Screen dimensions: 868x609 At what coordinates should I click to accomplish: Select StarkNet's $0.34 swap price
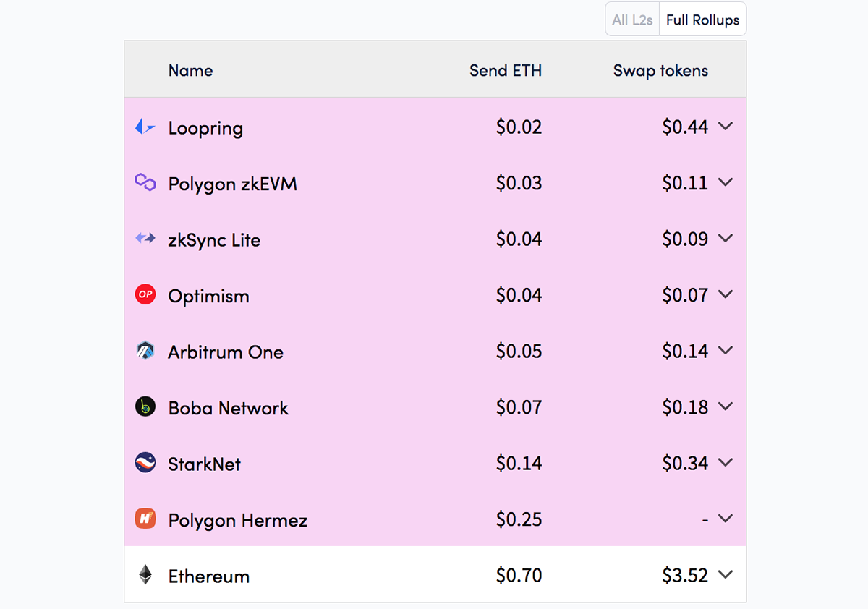[x=685, y=463]
